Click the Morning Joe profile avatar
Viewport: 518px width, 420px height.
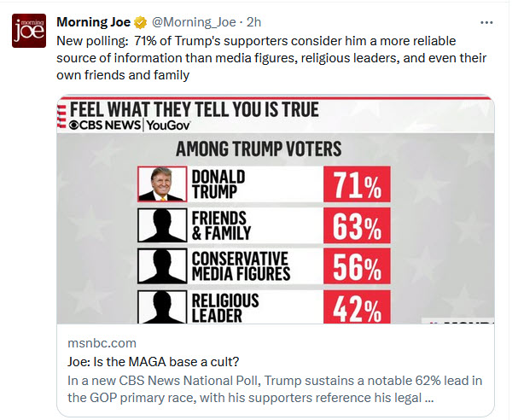tap(28, 31)
